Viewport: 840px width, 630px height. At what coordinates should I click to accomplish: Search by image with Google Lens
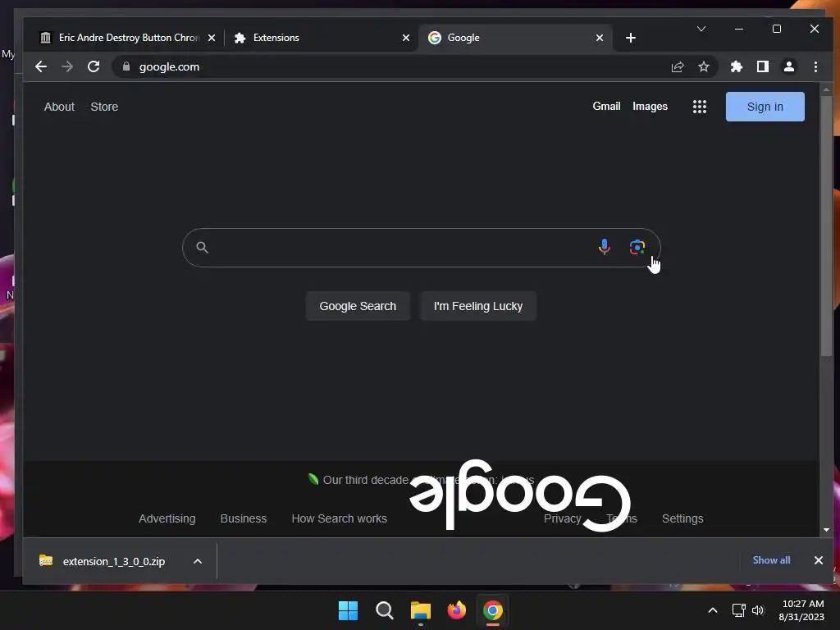click(x=637, y=247)
